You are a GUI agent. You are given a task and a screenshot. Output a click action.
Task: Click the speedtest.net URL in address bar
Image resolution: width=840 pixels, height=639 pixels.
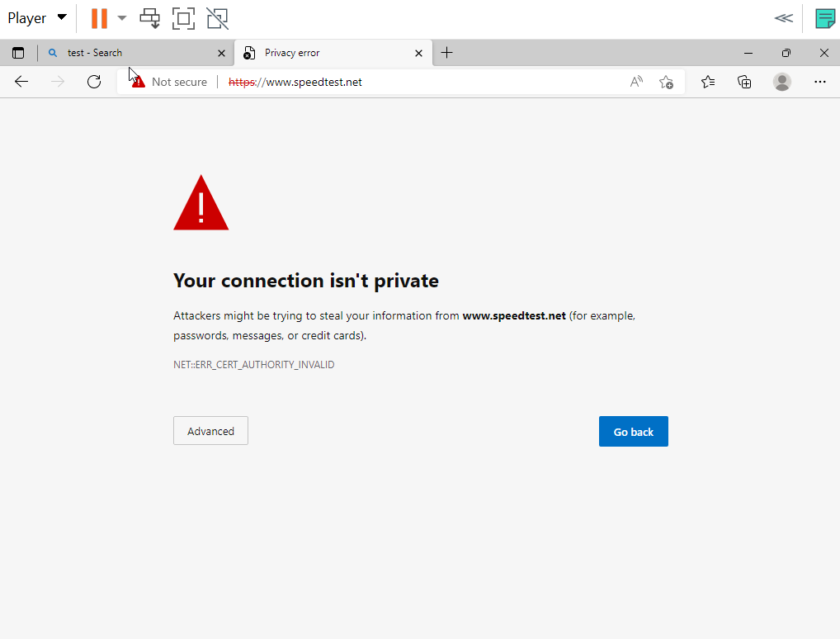click(x=295, y=82)
